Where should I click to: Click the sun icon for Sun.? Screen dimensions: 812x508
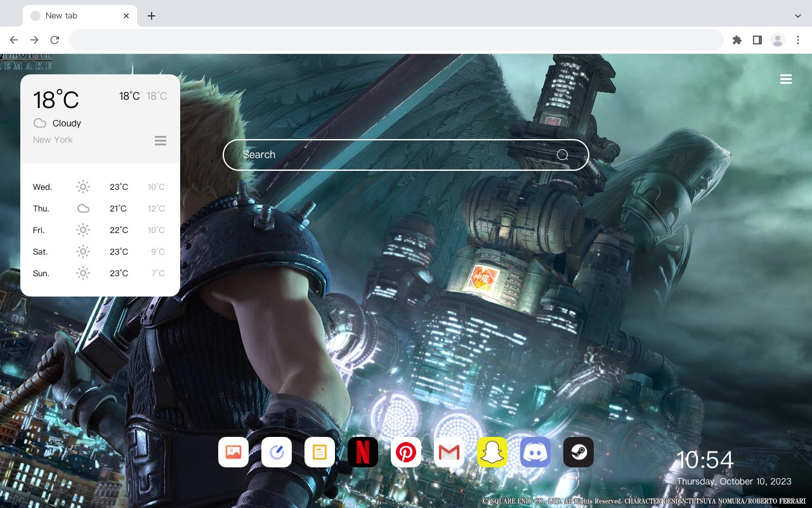tap(83, 273)
